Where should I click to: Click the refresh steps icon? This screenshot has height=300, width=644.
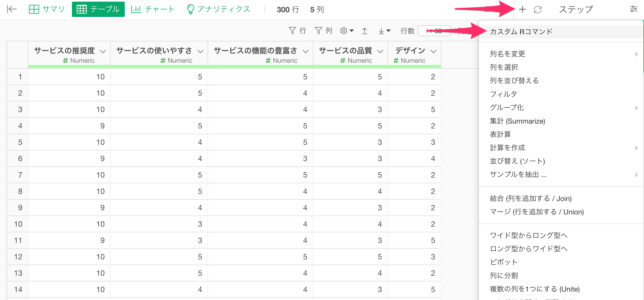point(537,10)
